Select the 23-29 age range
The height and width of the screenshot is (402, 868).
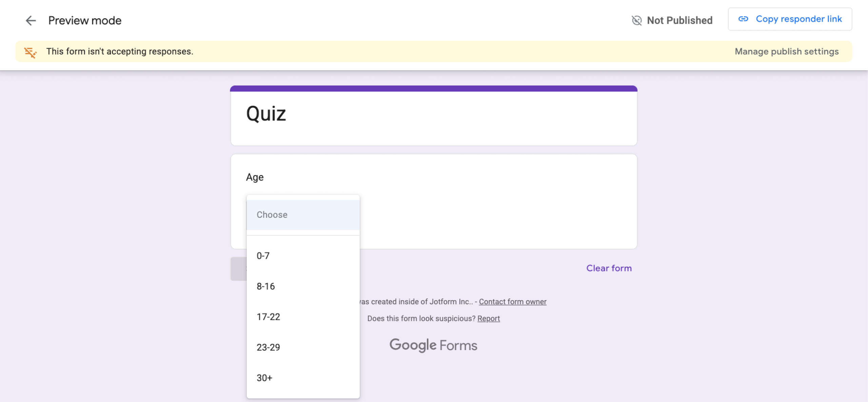(x=268, y=347)
